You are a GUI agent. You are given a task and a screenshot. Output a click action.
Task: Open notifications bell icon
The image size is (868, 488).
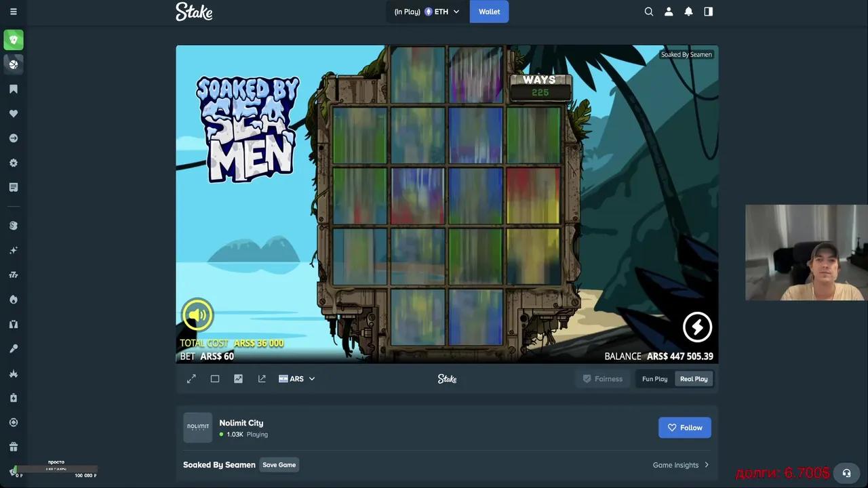click(688, 12)
